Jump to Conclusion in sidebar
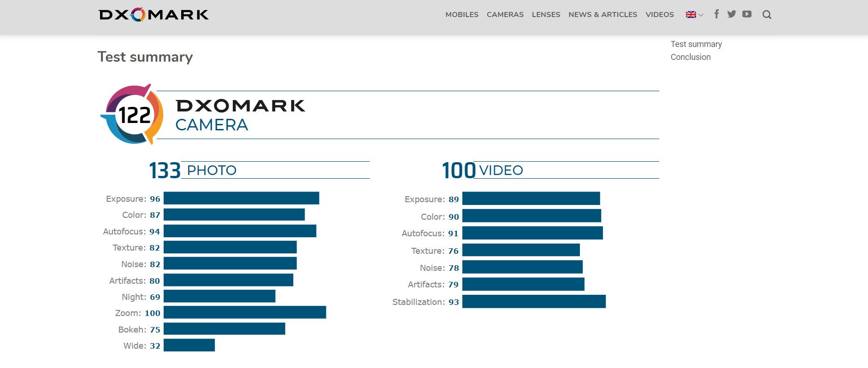The height and width of the screenshot is (368, 868). click(x=691, y=57)
